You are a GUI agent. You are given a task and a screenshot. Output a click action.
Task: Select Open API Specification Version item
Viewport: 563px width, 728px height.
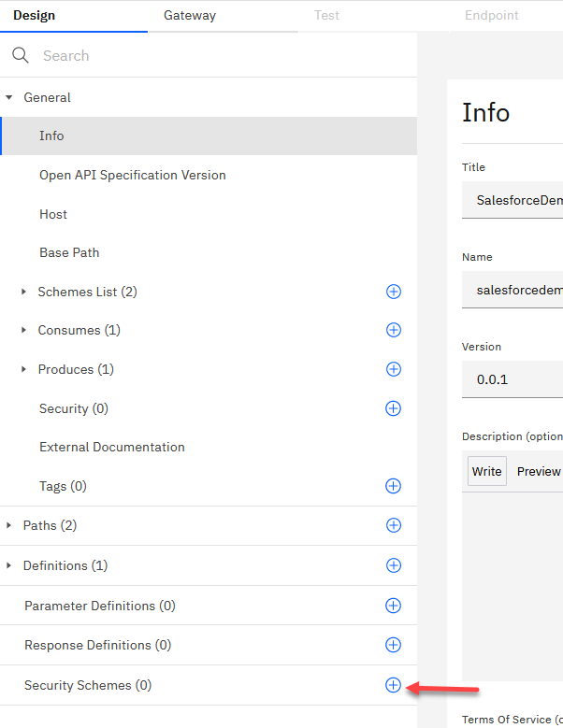[x=132, y=175]
